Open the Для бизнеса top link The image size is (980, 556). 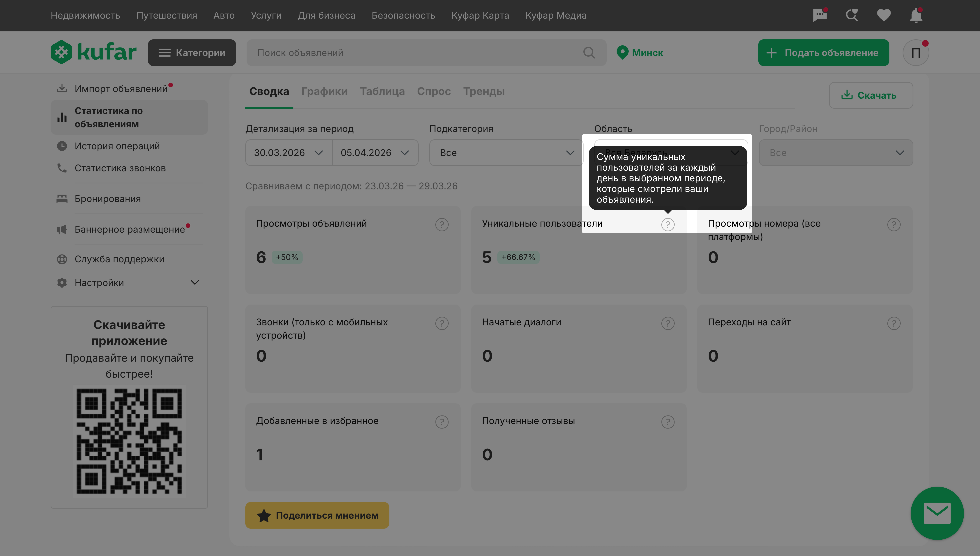tap(326, 15)
